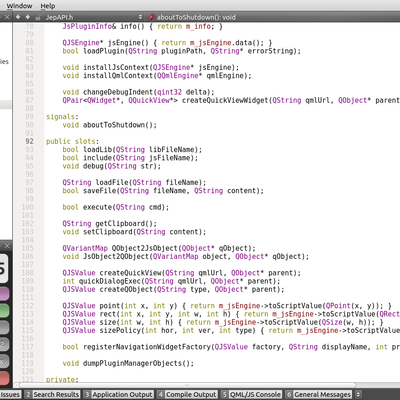Click 'dumpPluginManagerObjects();' line

coord(138,363)
